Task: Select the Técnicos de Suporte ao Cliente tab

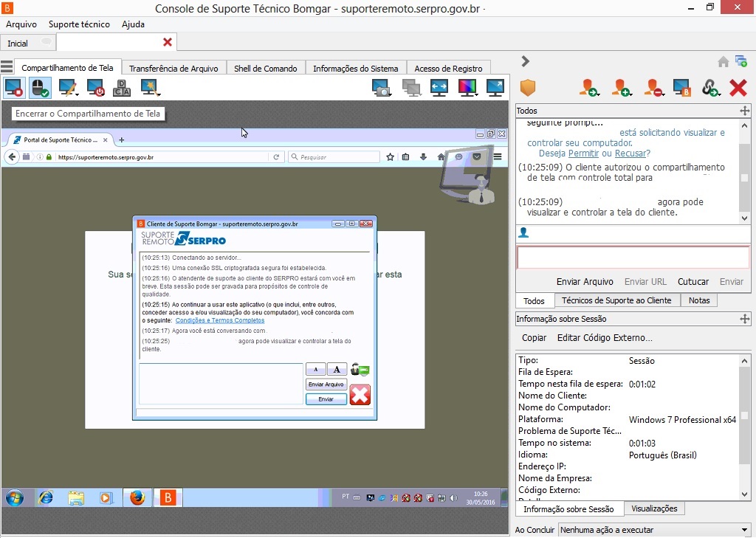Action: (x=616, y=300)
